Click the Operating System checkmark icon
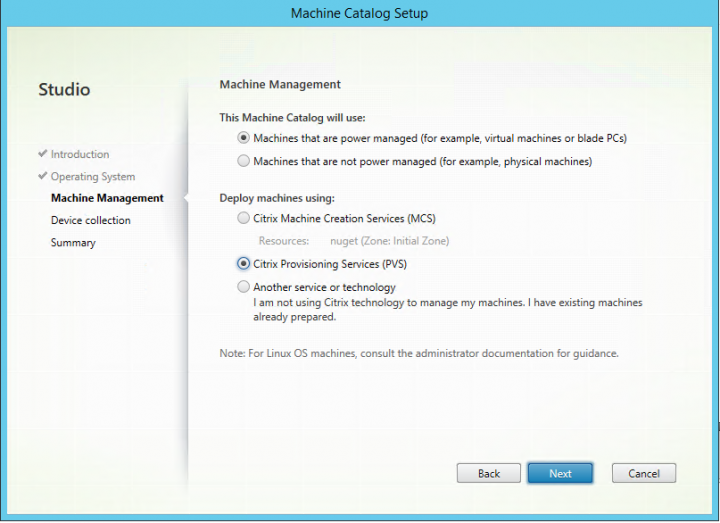Image resolution: width=720 pixels, height=523 pixels. (x=43, y=176)
